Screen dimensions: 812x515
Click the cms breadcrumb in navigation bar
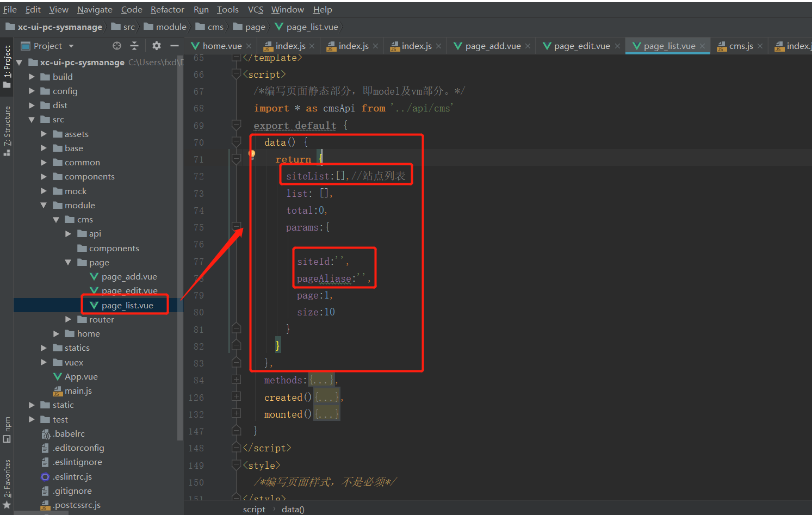(x=209, y=27)
